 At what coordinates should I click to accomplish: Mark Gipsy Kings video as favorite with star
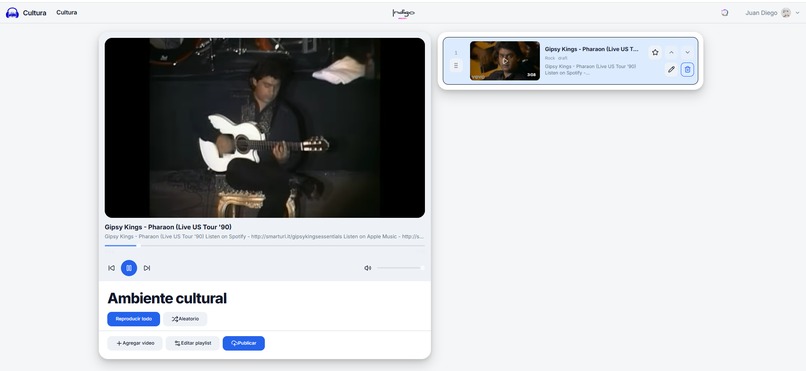point(655,52)
